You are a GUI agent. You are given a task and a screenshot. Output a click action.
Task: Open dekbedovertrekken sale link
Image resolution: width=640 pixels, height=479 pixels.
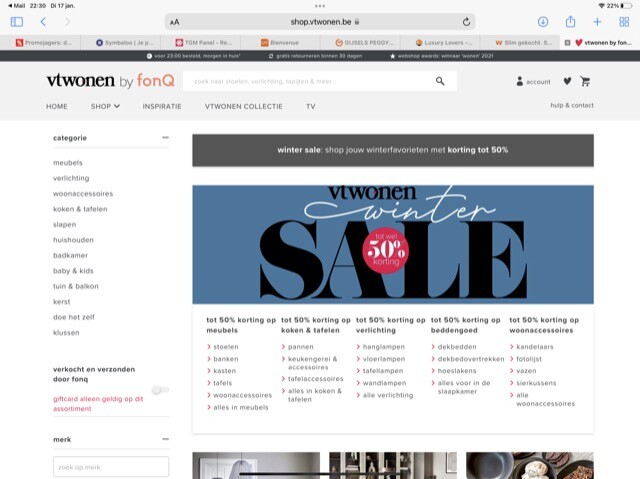[x=471, y=359]
